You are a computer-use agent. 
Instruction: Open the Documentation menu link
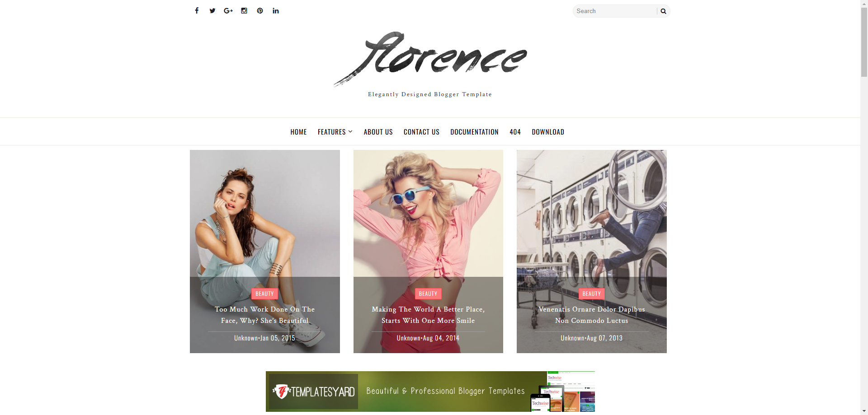(474, 132)
